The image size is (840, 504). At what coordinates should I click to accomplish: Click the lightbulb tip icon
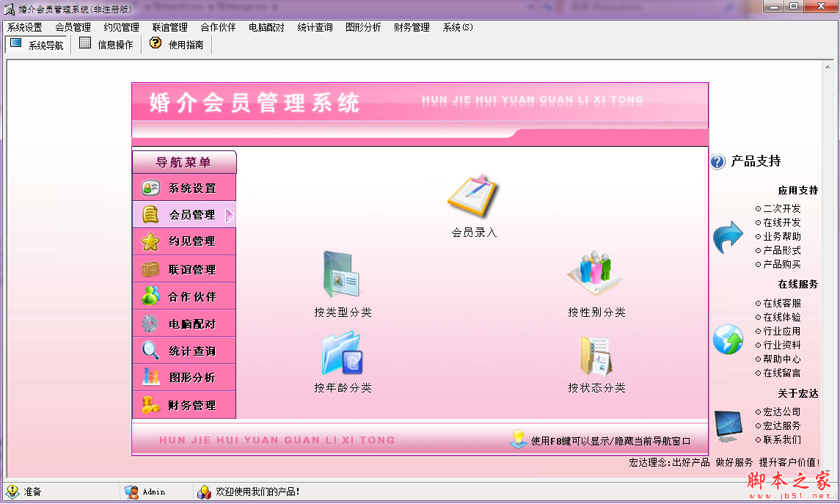click(518, 439)
